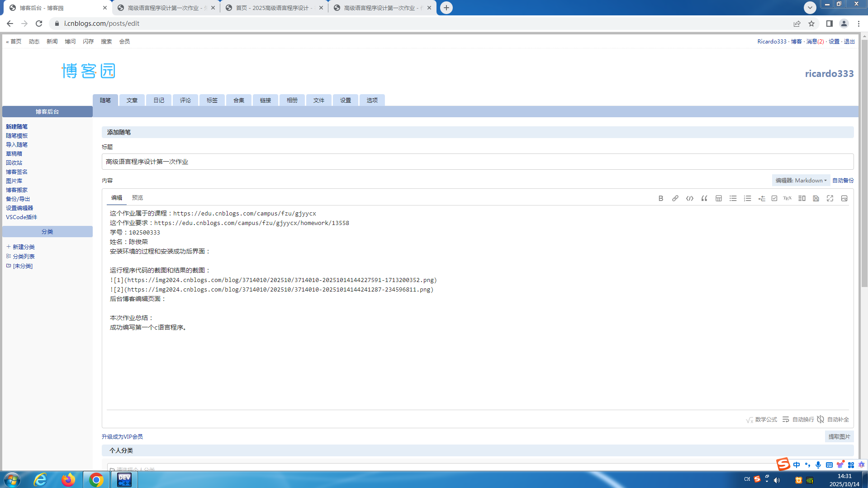Screen dimensions: 868x488
Task: Open the Chrome side panel icon
Action: click(x=830, y=24)
